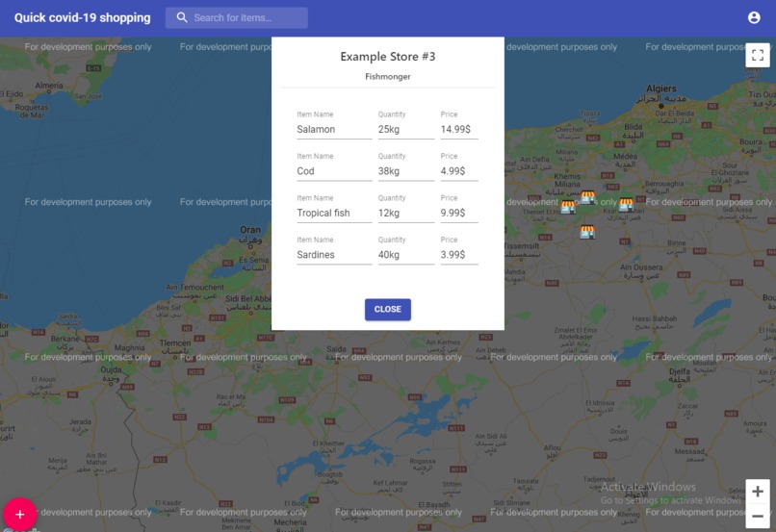This screenshot has height=532, width=776.
Task: Edit the 9.99$ price field
Action: point(459,214)
